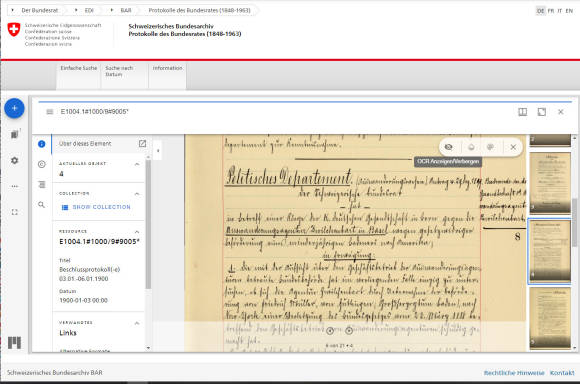The height and width of the screenshot is (384, 580).
Task: Expand the 'EDI' breadcrumb dropdown
Action: [76, 10]
